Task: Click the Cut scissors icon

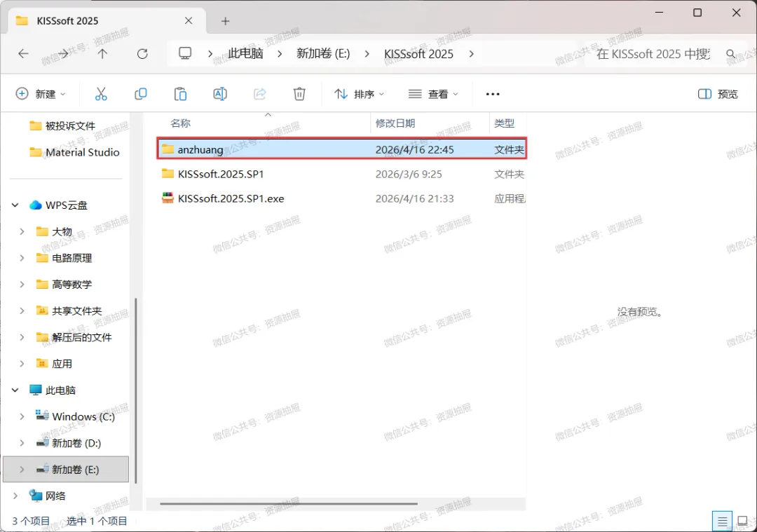Action: pyautogui.click(x=101, y=94)
